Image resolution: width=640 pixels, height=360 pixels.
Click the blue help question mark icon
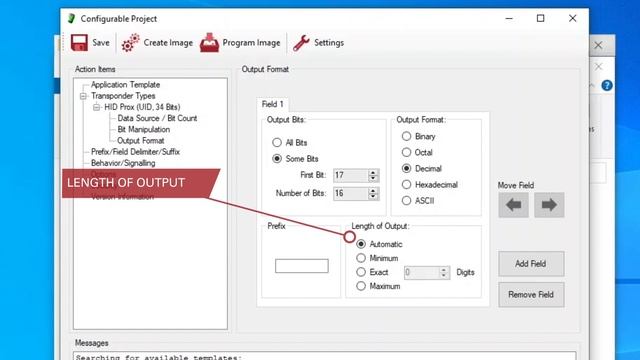pyautogui.click(x=607, y=85)
